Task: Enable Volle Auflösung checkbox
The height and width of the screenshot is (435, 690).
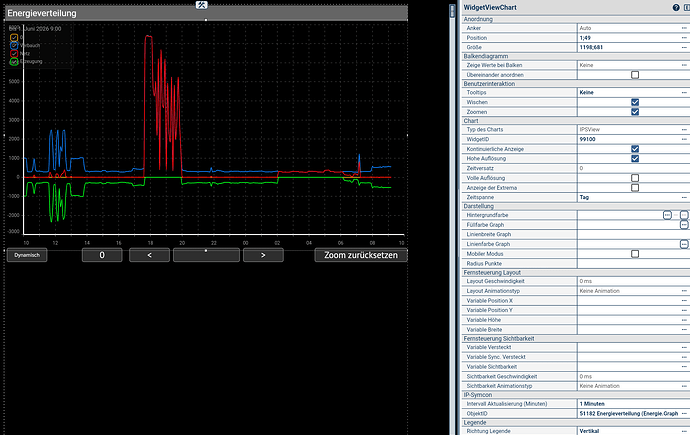Action: point(635,178)
